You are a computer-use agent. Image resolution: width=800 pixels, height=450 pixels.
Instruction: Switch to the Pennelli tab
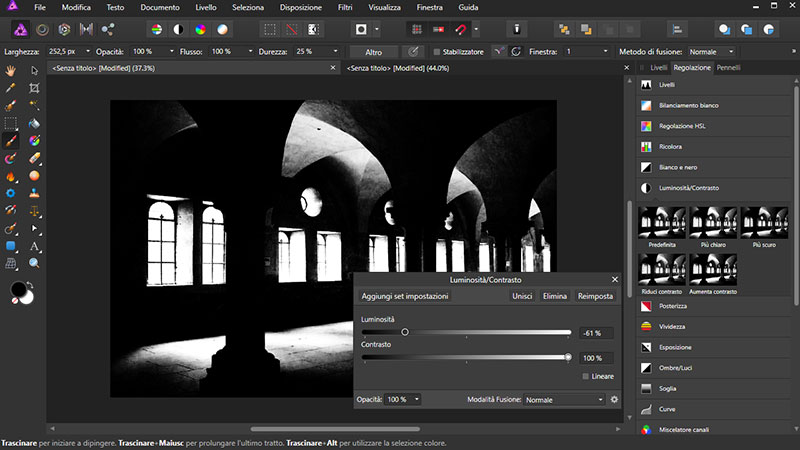click(728, 67)
